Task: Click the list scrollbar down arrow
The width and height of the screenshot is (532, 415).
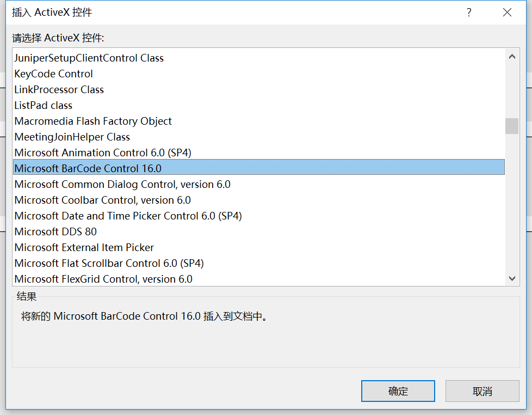Action: [x=512, y=278]
